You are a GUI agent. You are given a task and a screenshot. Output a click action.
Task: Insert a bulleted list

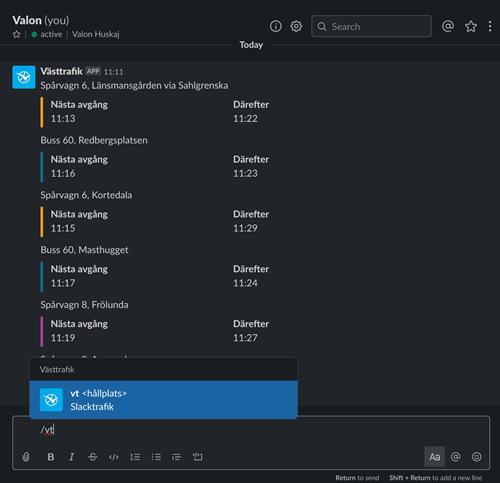156,457
